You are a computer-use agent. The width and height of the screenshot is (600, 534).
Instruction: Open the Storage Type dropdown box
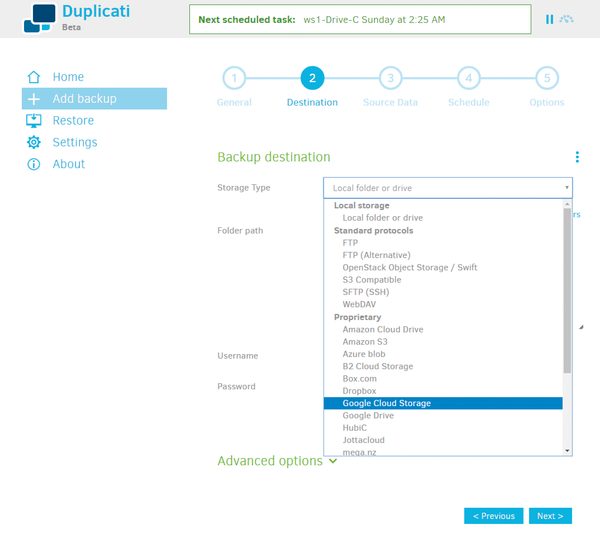(x=447, y=188)
